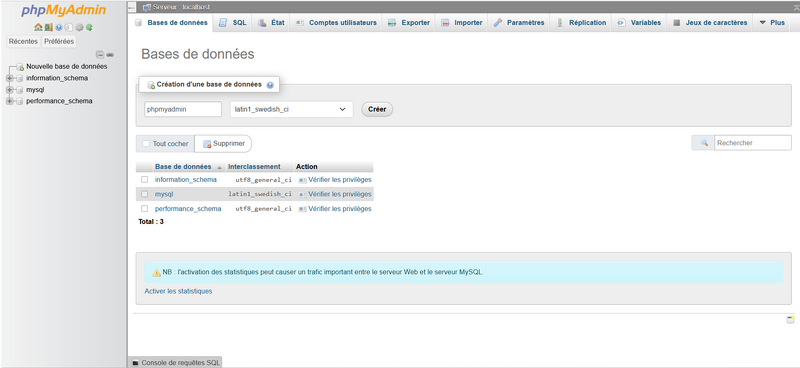Open the Paramètres tab

pos(519,22)
